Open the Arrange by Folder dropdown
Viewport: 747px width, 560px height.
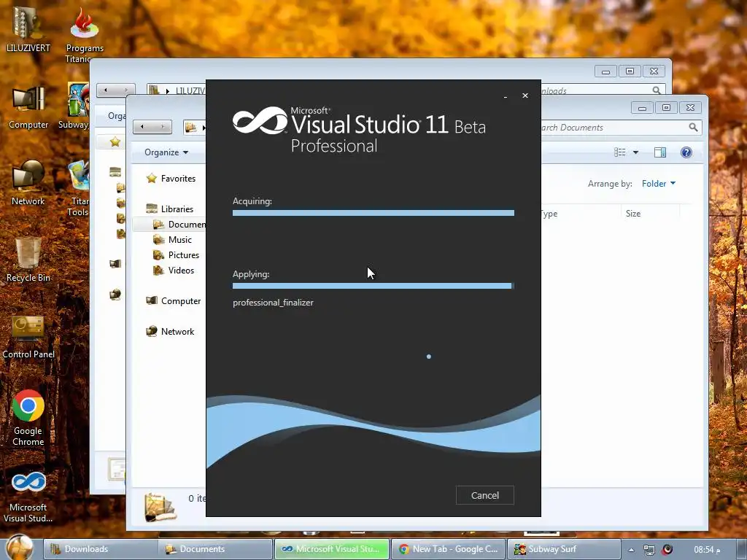point(659,184)
